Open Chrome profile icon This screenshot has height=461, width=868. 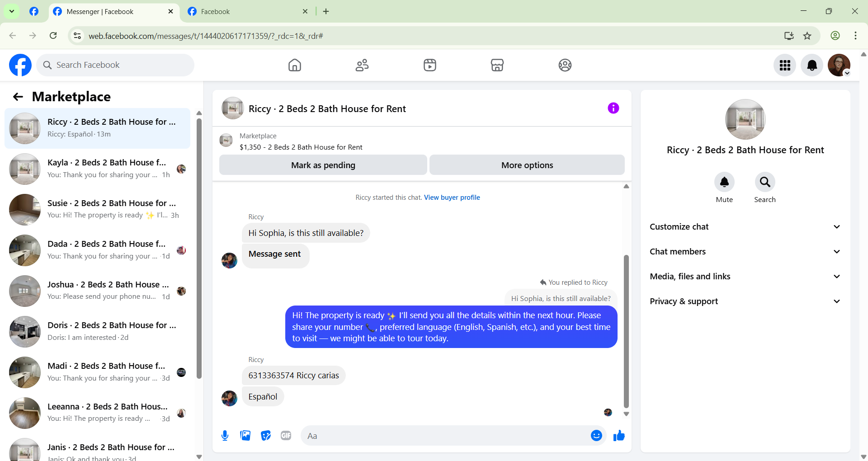(835, 36)
